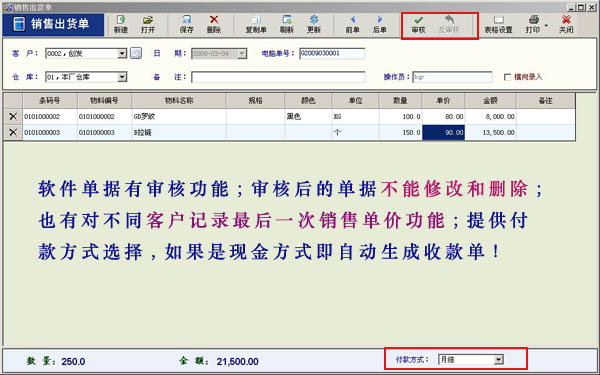The width and height of the screenshot is (600, 375).
Task: Select the 单价 column header
Action: pos(443,101)
